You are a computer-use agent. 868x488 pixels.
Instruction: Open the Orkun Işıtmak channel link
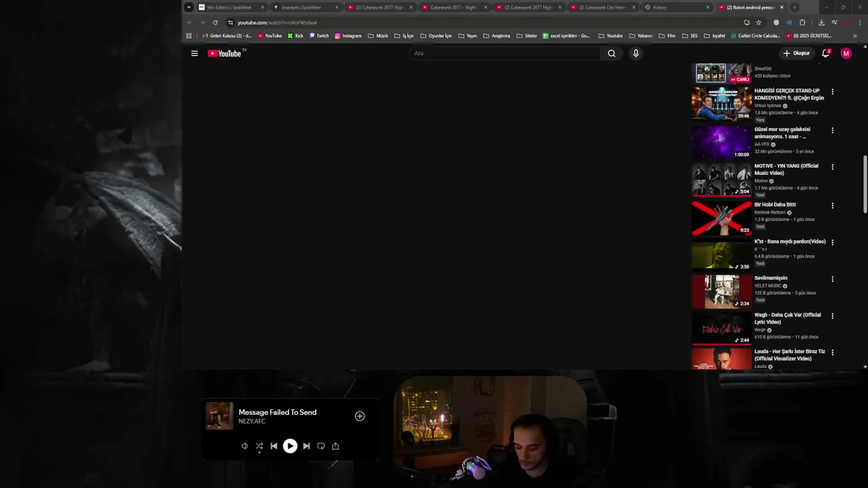pyautogui.click(x=768, y=106)
